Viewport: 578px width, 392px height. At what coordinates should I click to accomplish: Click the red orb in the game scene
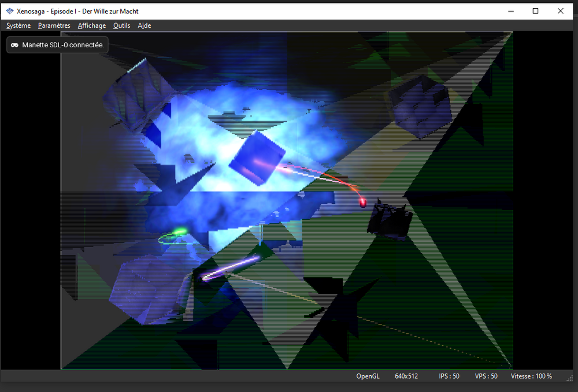point(363,201)
